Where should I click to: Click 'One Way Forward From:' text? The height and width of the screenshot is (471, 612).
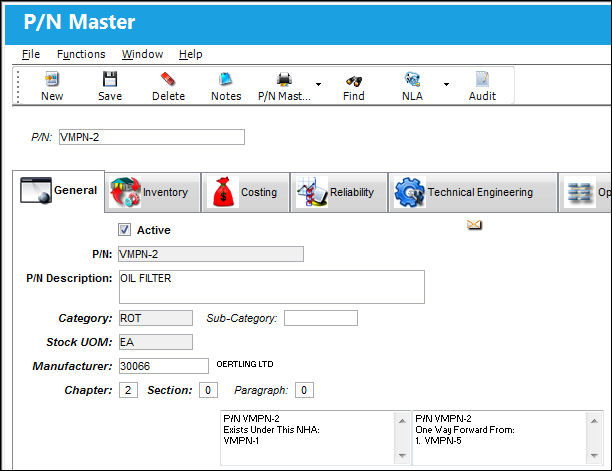pos(465,430)
